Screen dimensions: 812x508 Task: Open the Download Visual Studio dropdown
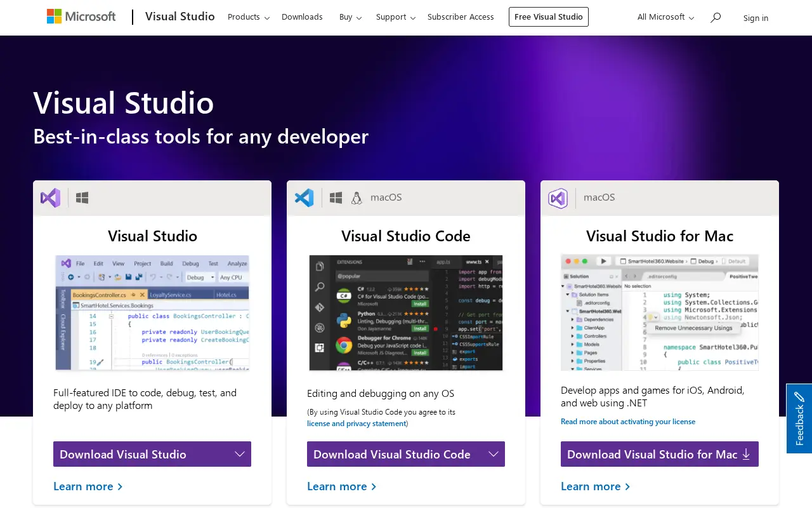coord(152,454)
